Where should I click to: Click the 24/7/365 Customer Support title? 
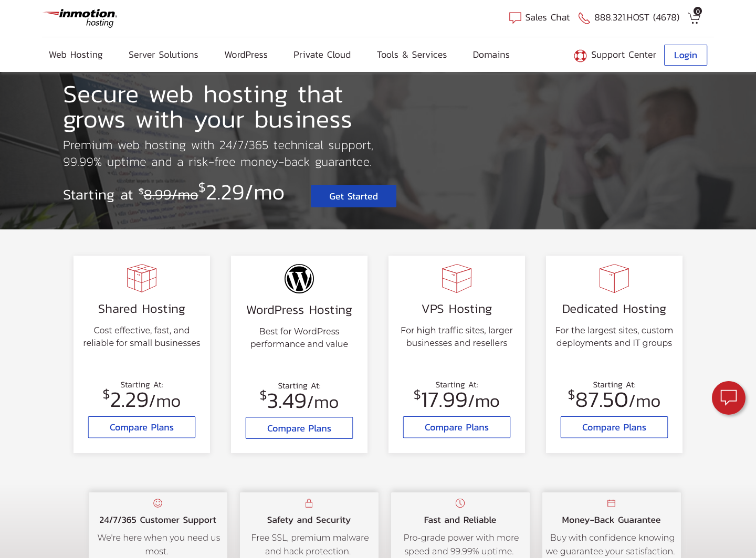(x=157, y=520)
